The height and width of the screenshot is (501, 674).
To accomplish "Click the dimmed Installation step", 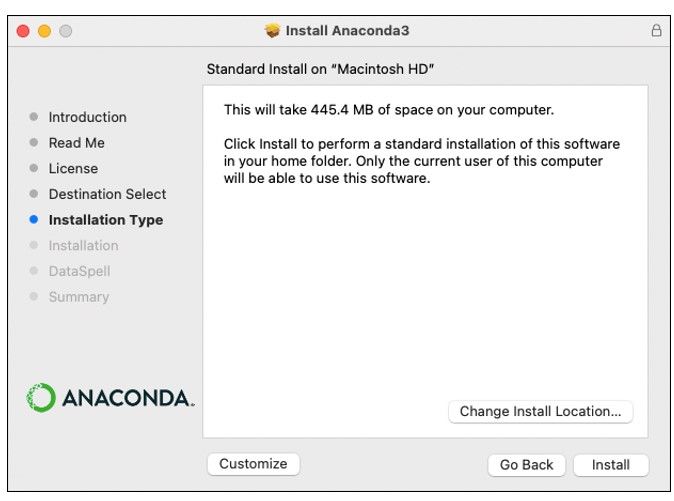I will coord(83,246).
